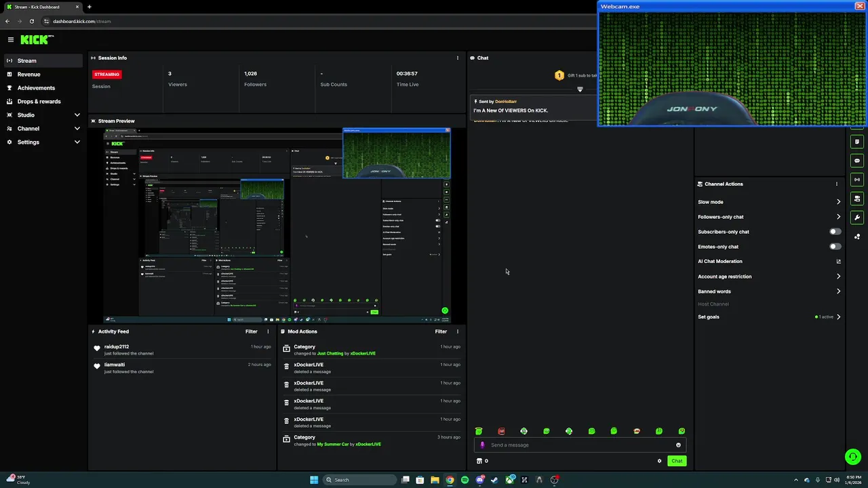Screen dimensions: 868x488
Task: Expand the Studio sidebar section
Action: [43, 115]
